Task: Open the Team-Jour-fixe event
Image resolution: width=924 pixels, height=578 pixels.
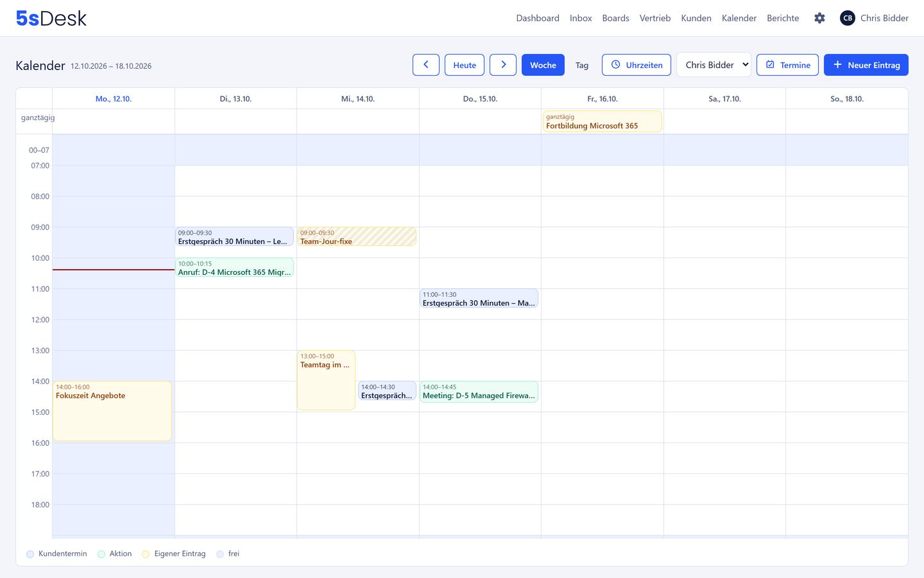Action: [357, 236]
